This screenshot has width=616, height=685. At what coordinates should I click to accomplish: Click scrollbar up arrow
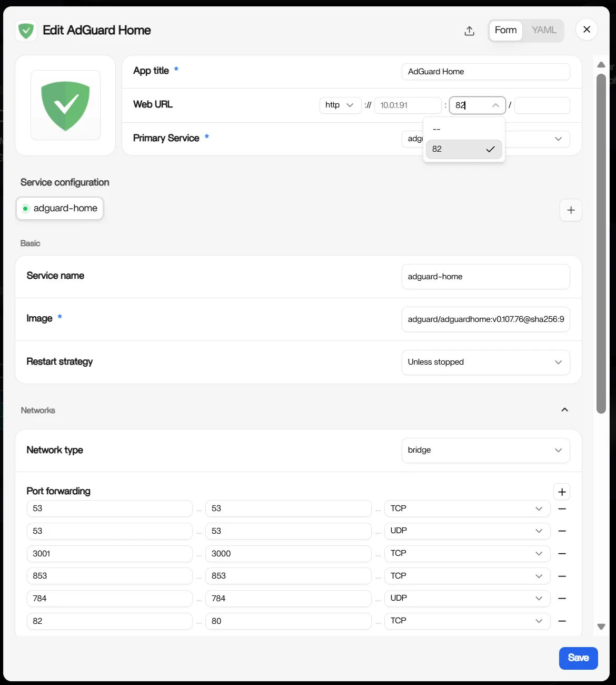click(601, 65)
